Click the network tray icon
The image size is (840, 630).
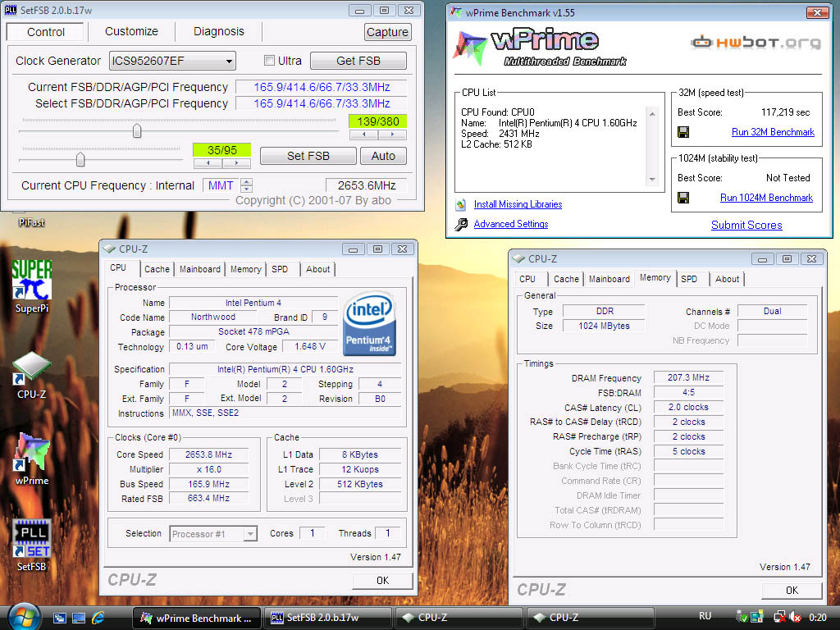(779, 618)
